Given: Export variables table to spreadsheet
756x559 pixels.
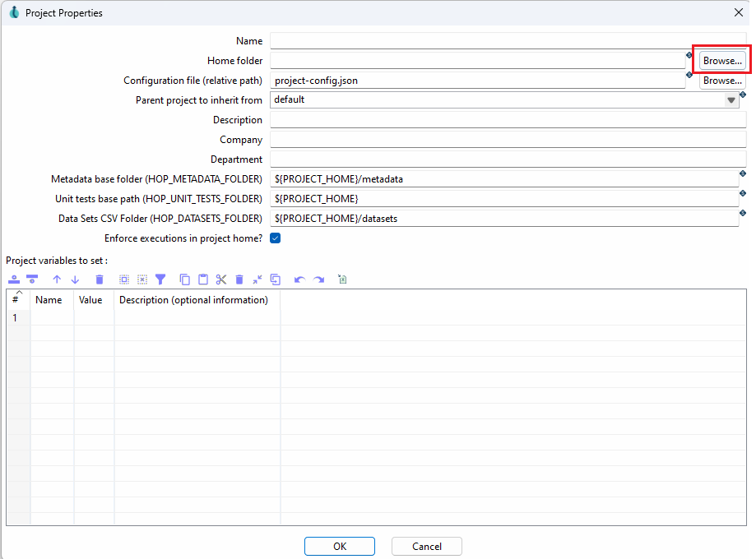Looking at the screenshot, I should 342,279.
